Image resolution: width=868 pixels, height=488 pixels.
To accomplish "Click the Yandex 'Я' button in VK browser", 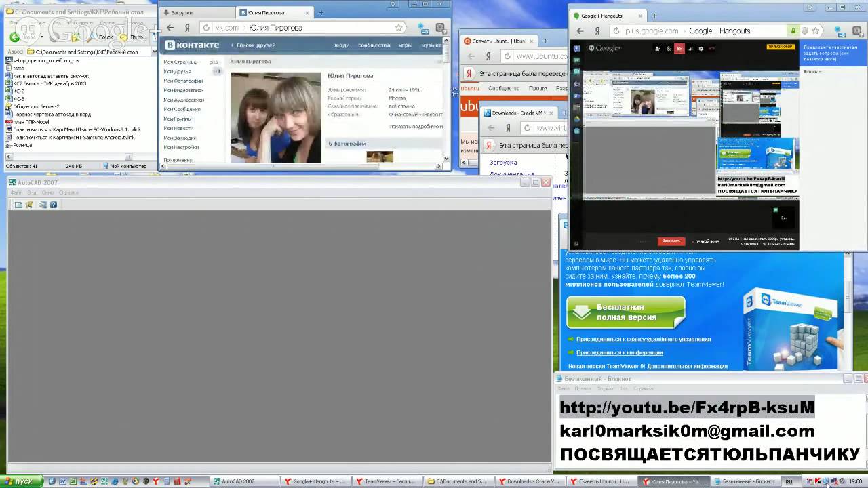I will (x=186, y=28).
